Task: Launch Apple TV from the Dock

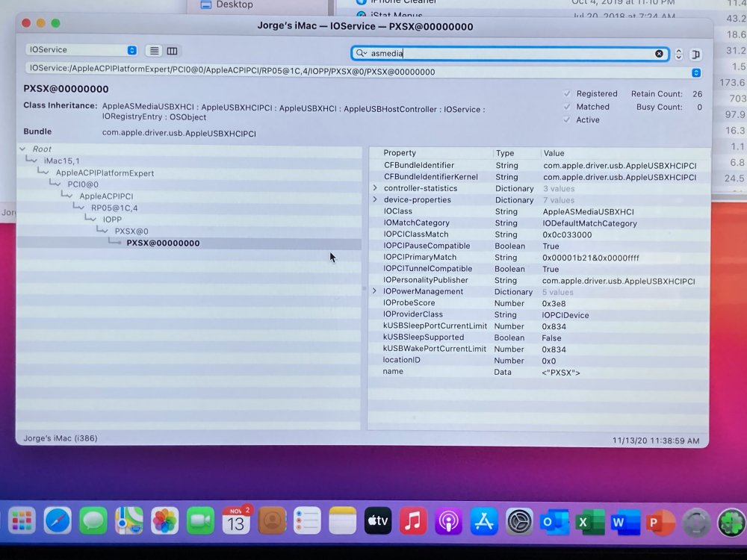Action: pos(378,521)
